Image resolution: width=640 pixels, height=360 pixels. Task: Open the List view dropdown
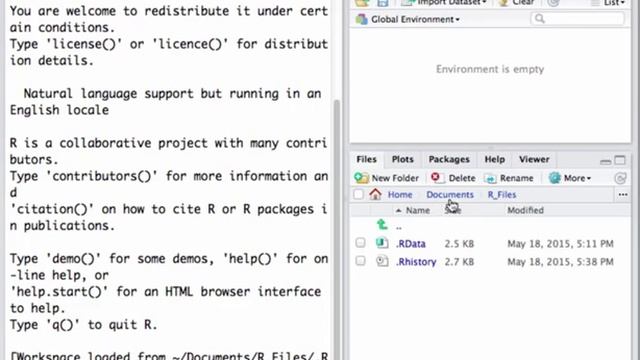coord(614,3)
